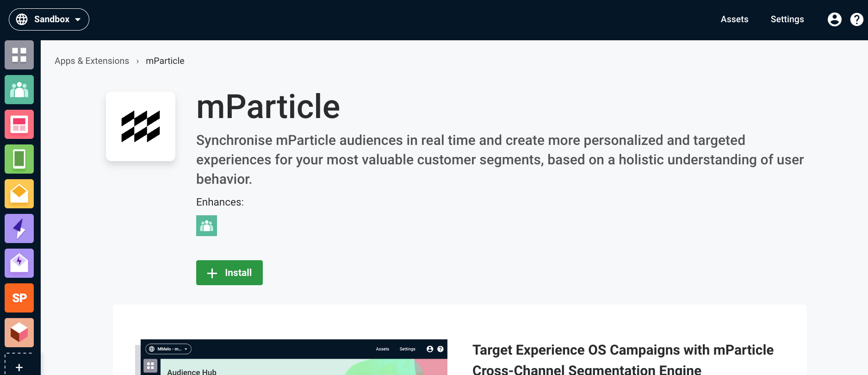868x375 pixels.
Task: Add a new app with plus icon
Action: tap(19, 367)
